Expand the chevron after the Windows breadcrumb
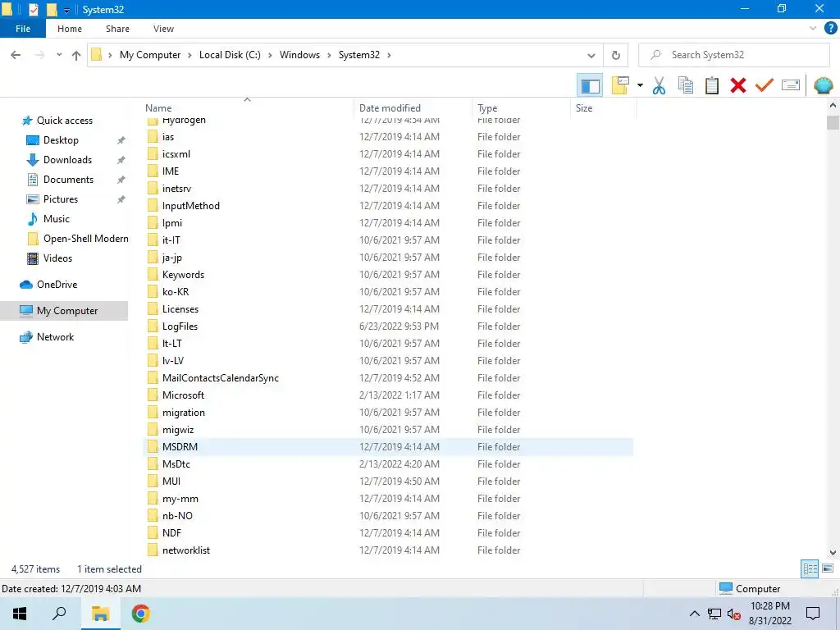The height and width of the screenshot is (630, 840). tap(330, 55)
